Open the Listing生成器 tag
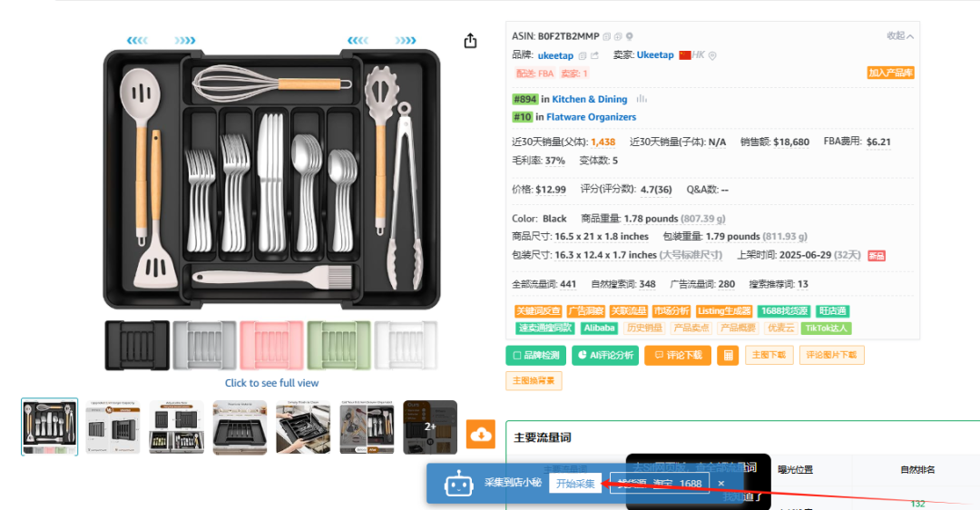This screenshot has width=980, height=510. click(724, 310)
